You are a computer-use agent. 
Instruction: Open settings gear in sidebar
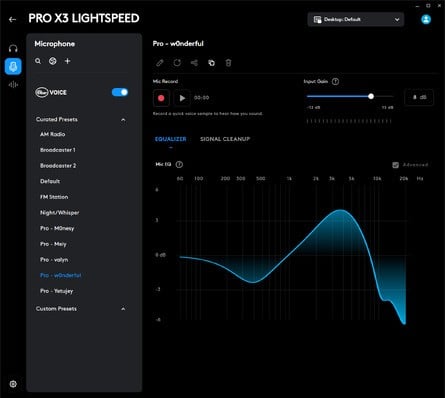coord(13,384)
